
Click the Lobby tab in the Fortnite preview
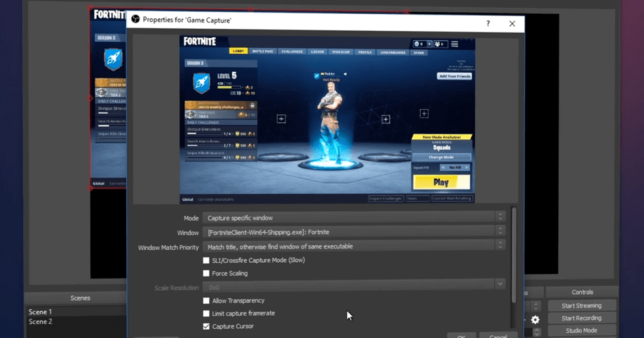tap(238, 51)
